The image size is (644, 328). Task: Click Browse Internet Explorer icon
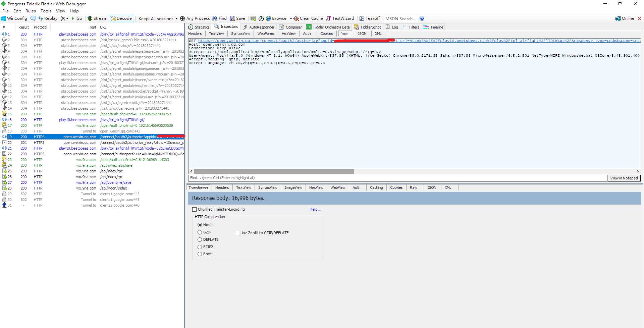(x=268, y=18)
